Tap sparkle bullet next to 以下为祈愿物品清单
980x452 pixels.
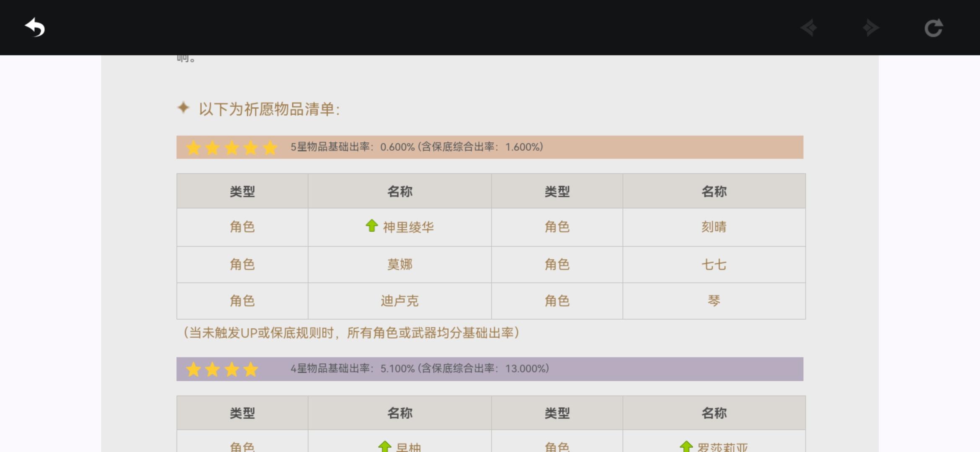click(x=183, y=108)
